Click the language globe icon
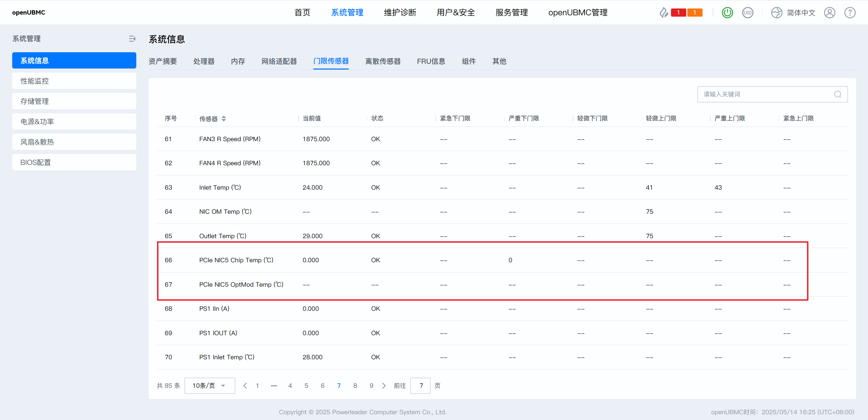 click(x=776, y=13)
